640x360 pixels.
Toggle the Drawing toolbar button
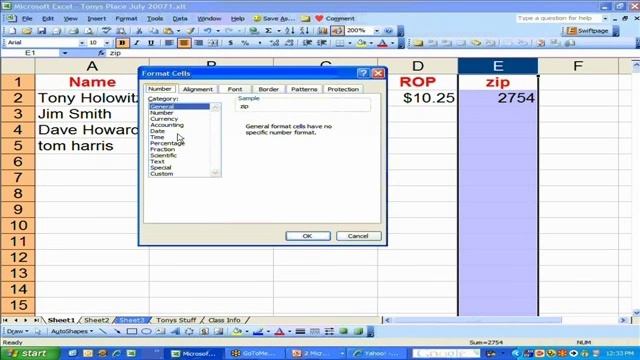click(x=338, y=31)
